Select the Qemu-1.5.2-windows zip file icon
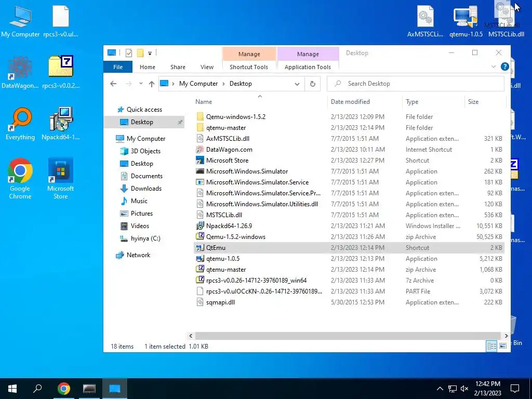 (200, 236)
